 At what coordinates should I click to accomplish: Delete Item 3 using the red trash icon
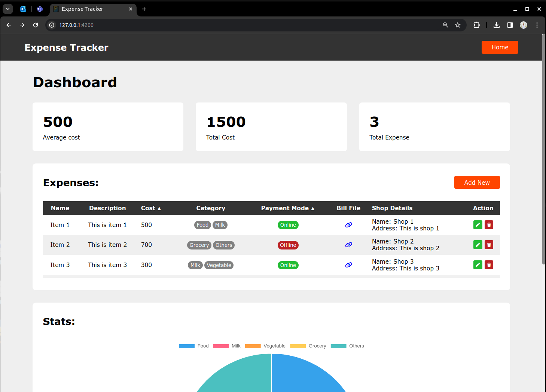(x=489, y=265)
